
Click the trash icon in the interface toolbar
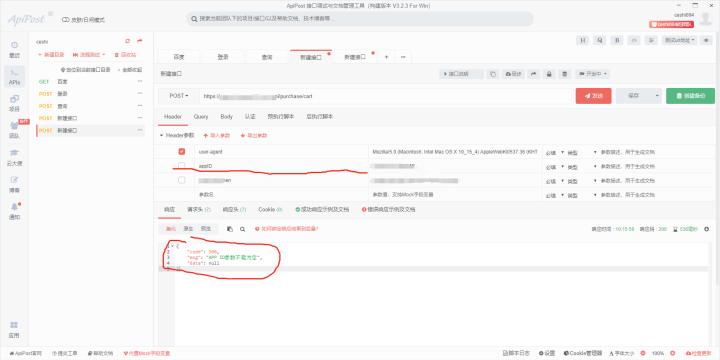565,74
